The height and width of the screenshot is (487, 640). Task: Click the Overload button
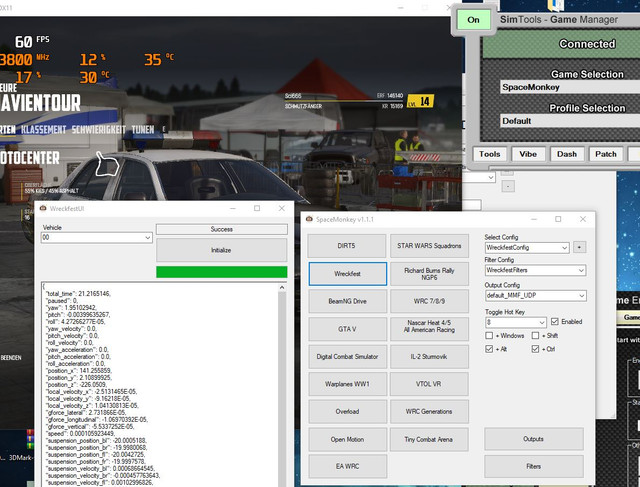coord(347,411)
